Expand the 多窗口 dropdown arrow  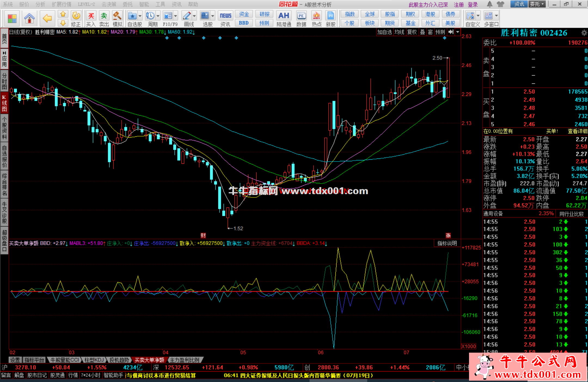497,16
